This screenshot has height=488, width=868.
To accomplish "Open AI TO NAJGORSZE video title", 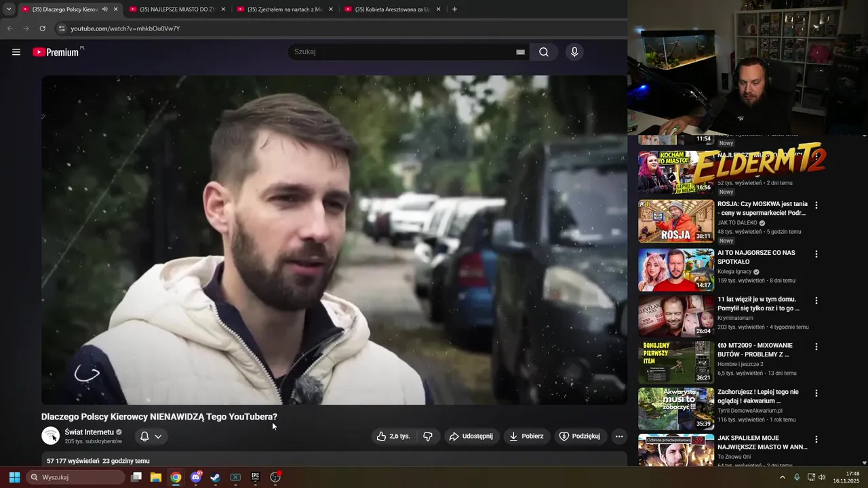I will click(756, 257).
